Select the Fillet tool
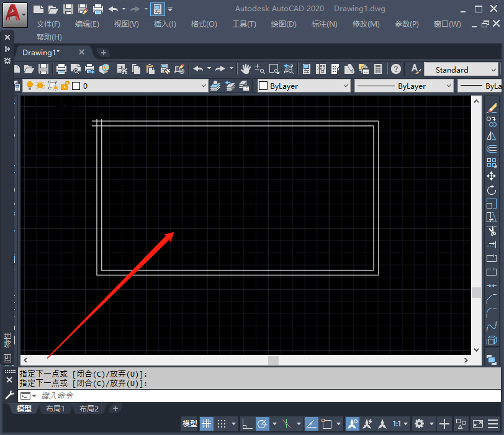This screenshot has width=504, height=435. (492, 312)
